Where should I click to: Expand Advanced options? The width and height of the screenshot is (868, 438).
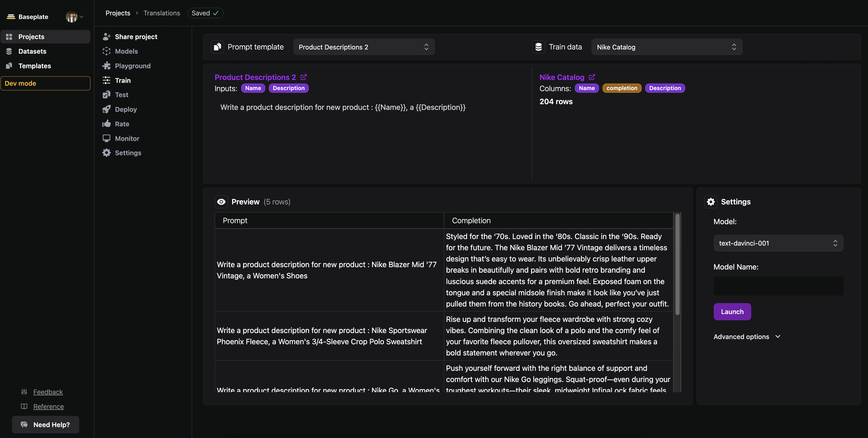point(747,337)
